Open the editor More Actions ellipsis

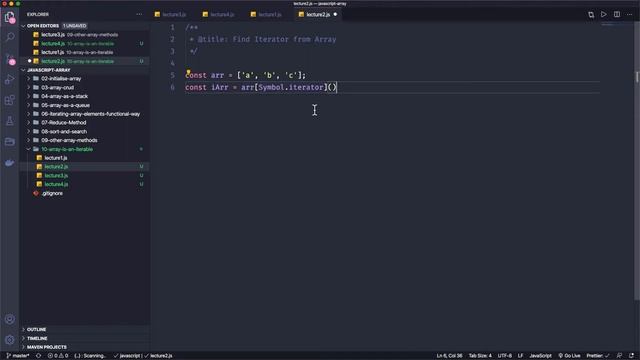point(629,14)
